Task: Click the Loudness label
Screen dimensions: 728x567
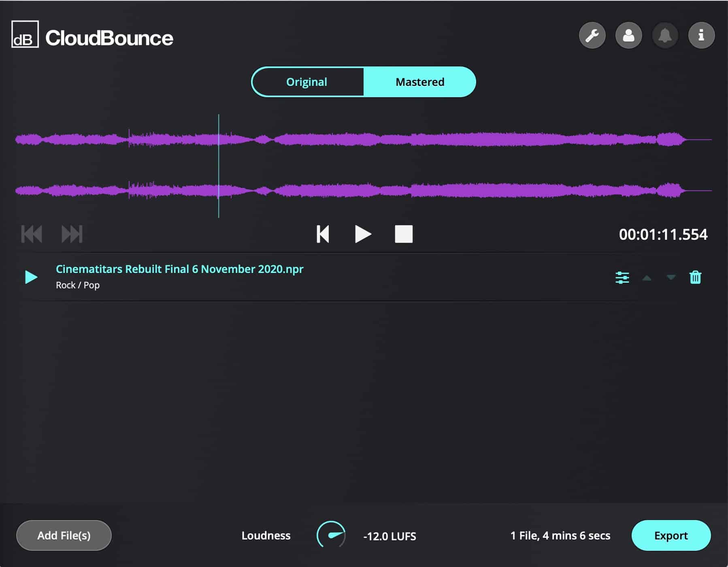Action: pyautogui.click(x=266, y=535)
